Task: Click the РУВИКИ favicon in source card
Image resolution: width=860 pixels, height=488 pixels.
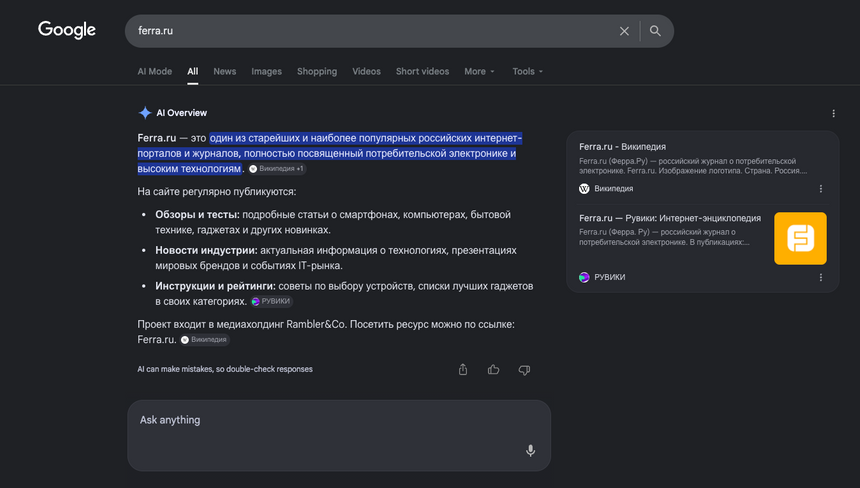Action: point(584,277)
